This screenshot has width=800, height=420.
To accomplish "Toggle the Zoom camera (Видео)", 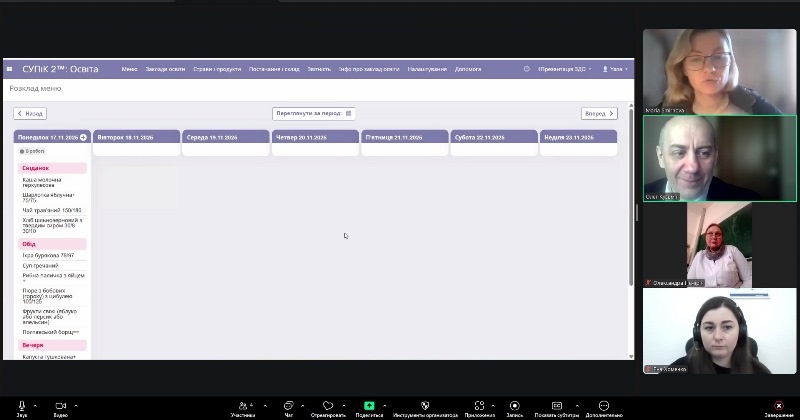I will point(61,408).
